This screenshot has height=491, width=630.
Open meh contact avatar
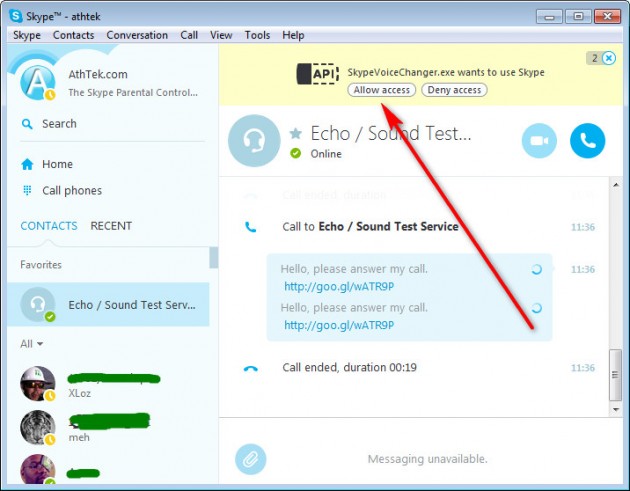click(x=38, y=428)
